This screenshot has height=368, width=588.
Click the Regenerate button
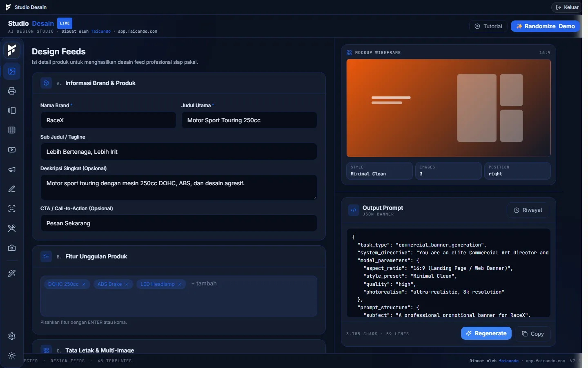486,333
